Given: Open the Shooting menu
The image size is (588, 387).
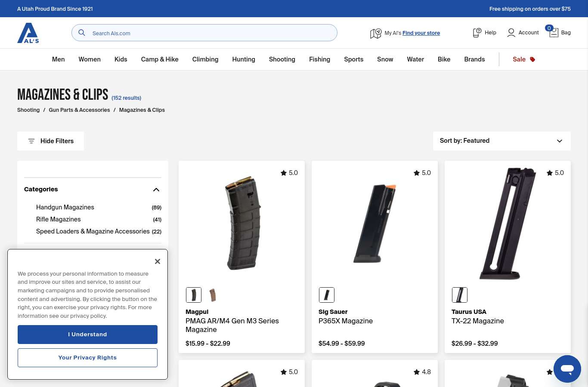Looking at the screenshot, I should [x=282, y=59].
